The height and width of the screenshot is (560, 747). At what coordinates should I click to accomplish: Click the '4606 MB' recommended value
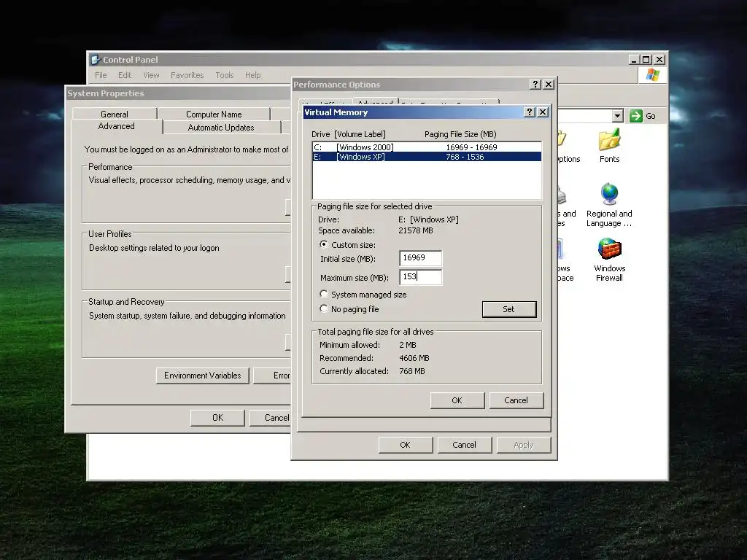[414, 357]
